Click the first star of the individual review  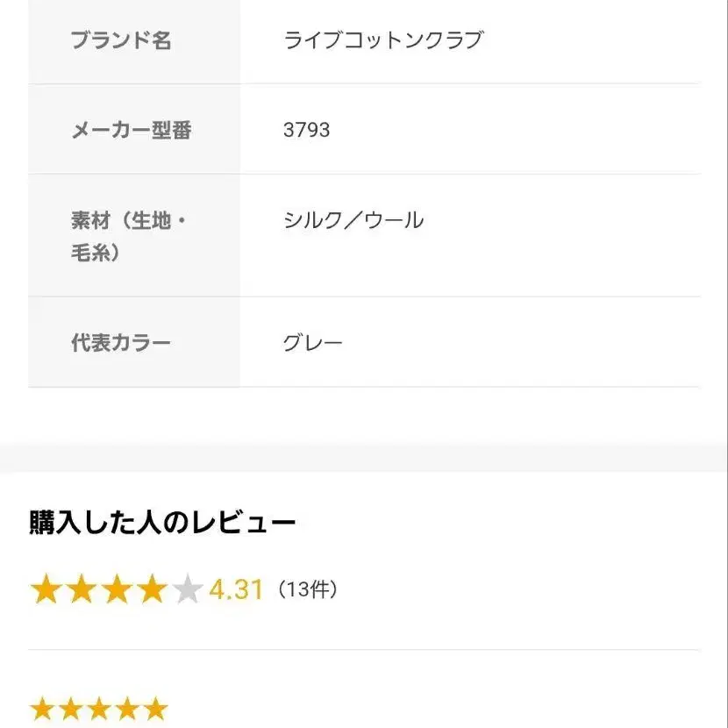[43, 709]
